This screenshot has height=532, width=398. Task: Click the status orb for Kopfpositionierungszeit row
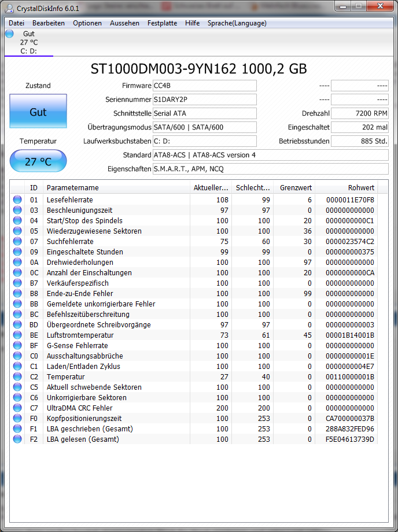17,418
